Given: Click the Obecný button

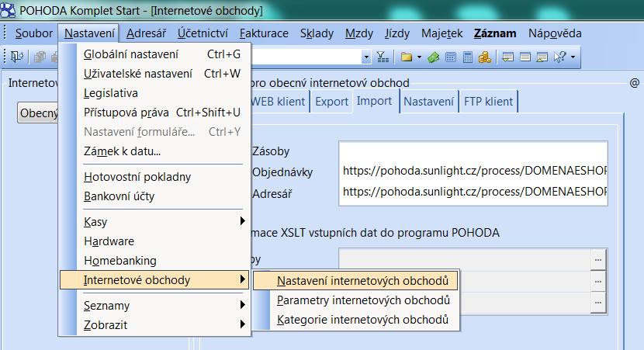Looking at the screenshot, I should point(38,113).
